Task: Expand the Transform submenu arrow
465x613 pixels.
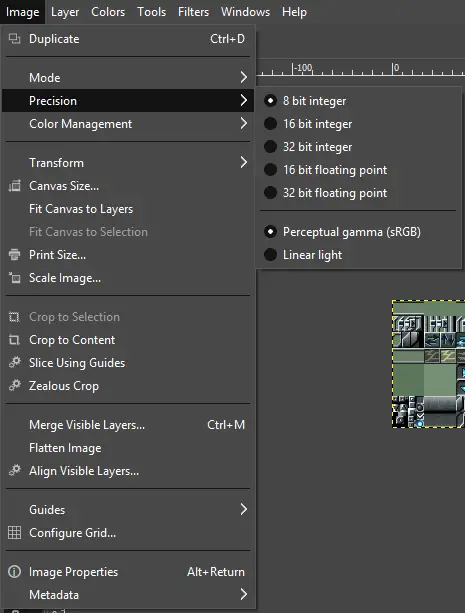Action: point(244,163)
